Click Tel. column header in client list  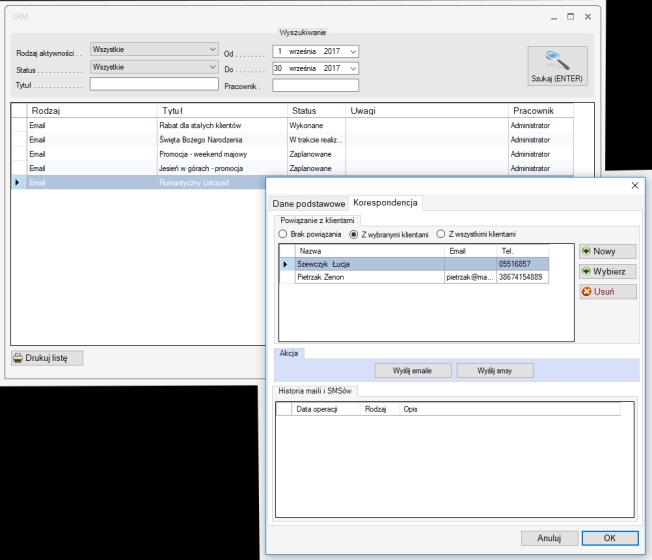click(522, 251)
